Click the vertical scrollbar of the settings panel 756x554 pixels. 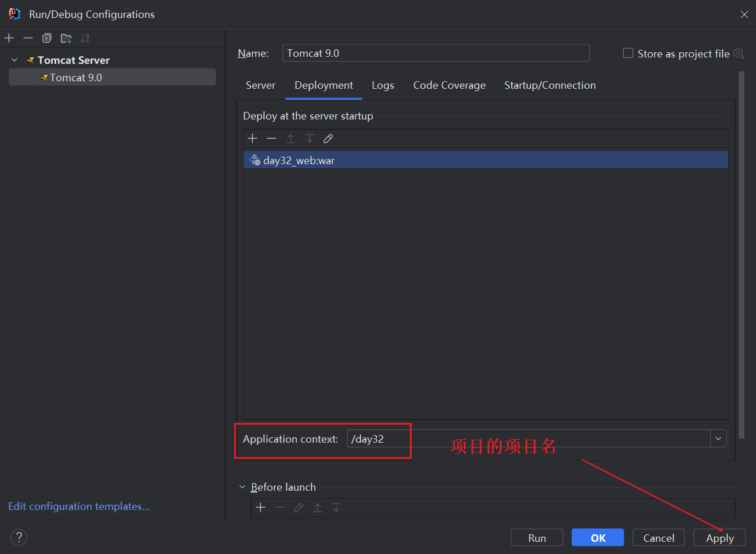[x=742, y=255]
